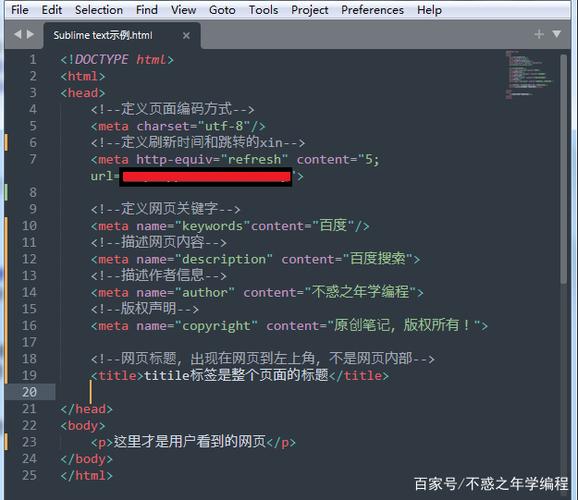Click the paragraph text 这里才是用户看到的网页
Image resolution: width=578 pixels, height=500 pixels.
pyautogui.click(x=190, y=441)
